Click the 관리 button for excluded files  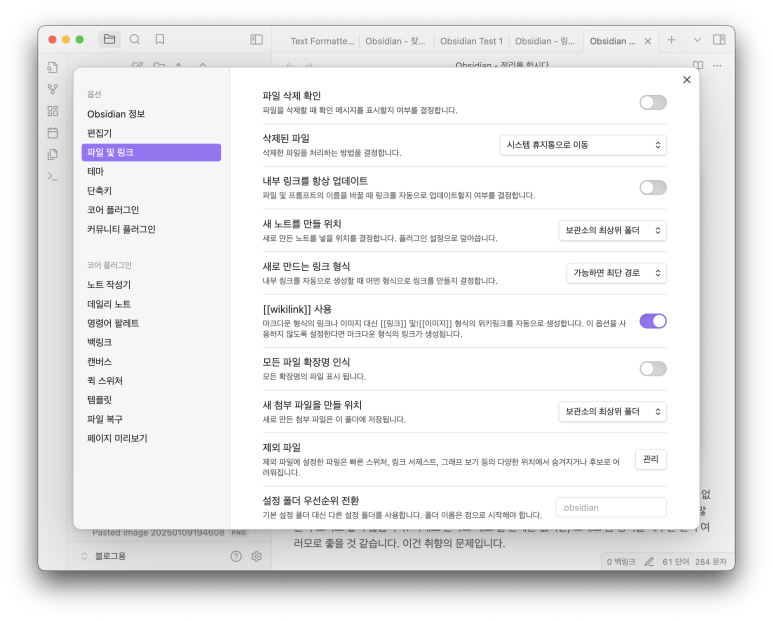pyautogui.click(x=651, y=459)
